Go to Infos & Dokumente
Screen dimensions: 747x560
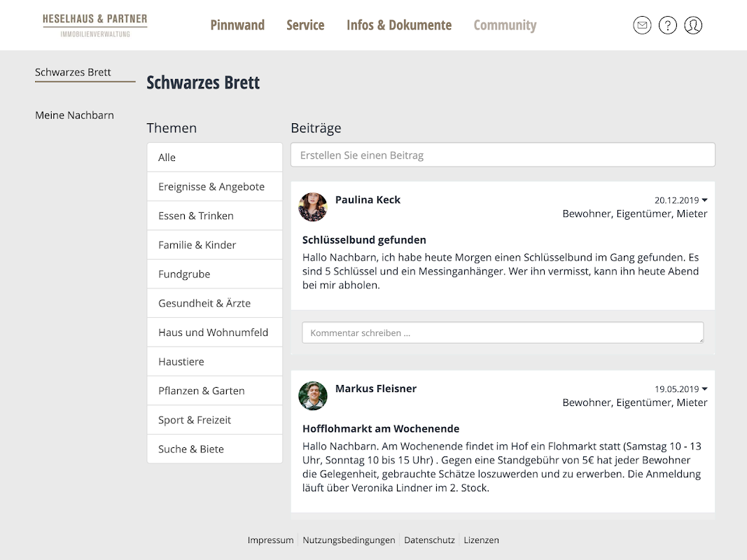(x=399, y=24)
